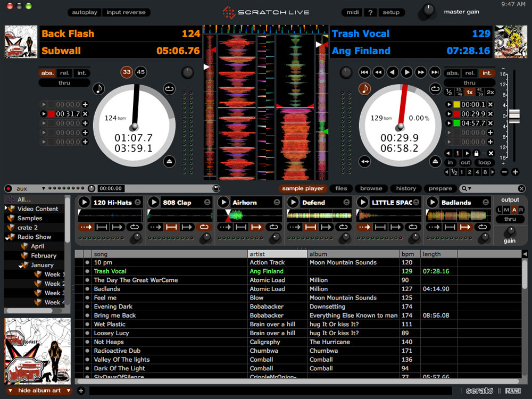This screenshot has height=399, width=532.
Task: Open the midi assignment button
Action: (352, 12)
